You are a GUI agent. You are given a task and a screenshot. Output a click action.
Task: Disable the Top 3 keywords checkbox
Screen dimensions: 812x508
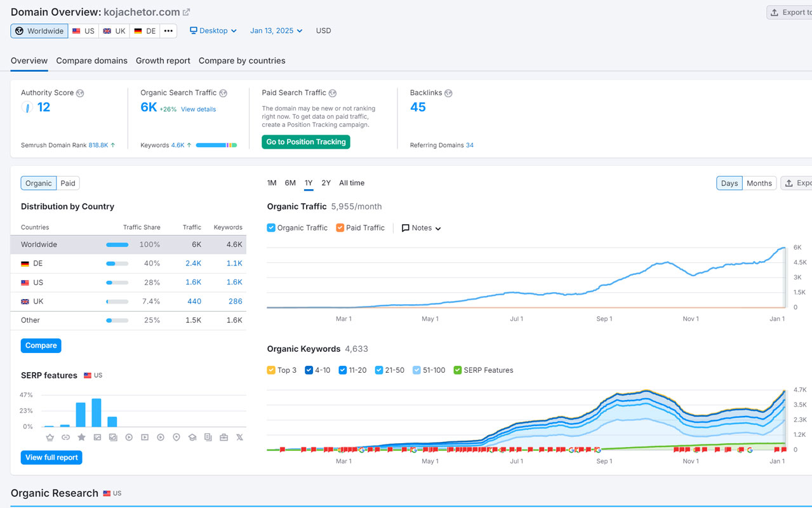tap(271, 370)
